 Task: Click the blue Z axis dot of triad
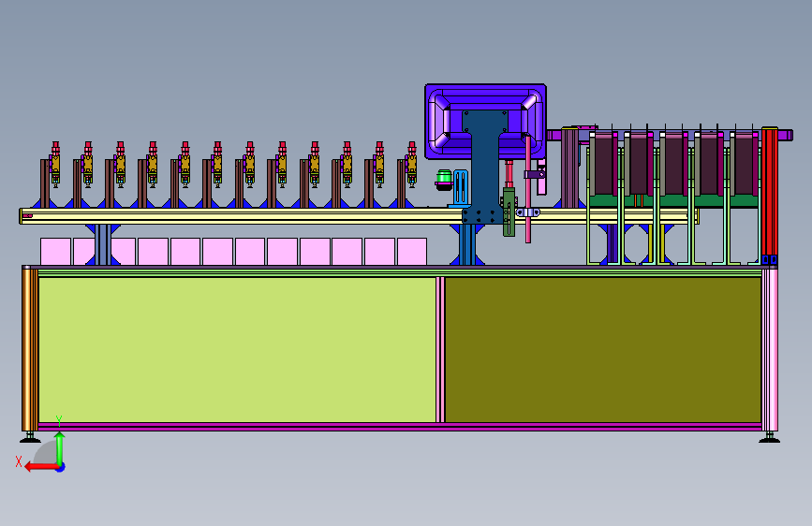point(61,467)
